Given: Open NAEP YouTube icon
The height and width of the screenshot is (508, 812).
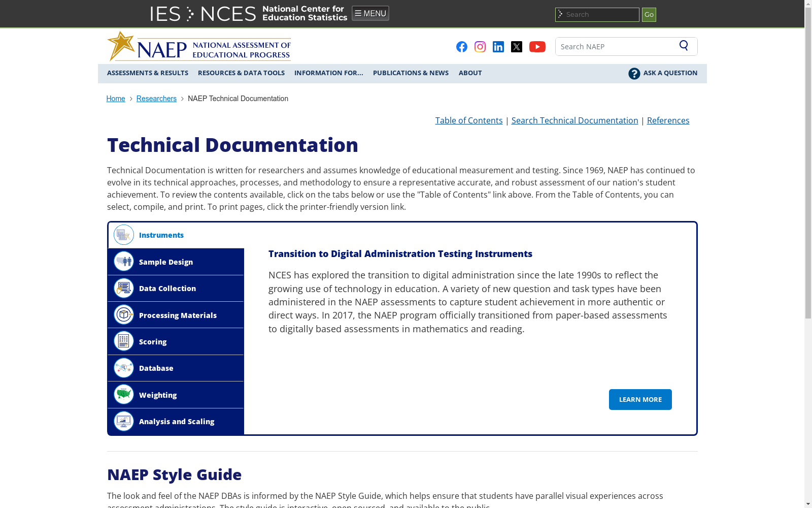Looking at the screenshot, I should point(537,47).
